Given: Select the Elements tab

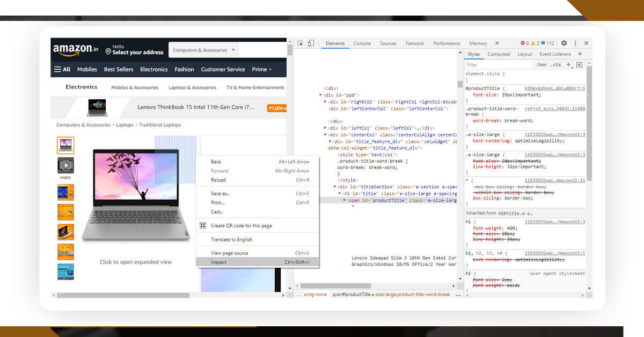Looking at the screenshot, I should click(x=335, y=43).
